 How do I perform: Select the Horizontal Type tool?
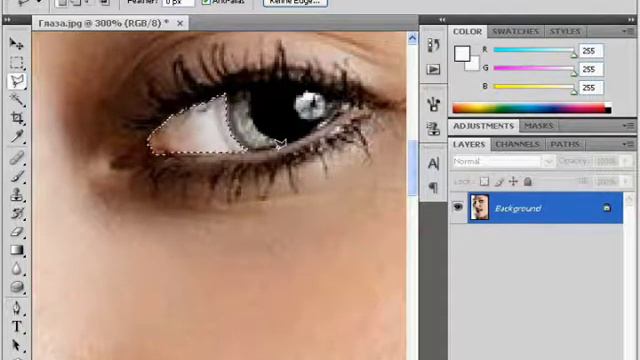pos(17,327)
